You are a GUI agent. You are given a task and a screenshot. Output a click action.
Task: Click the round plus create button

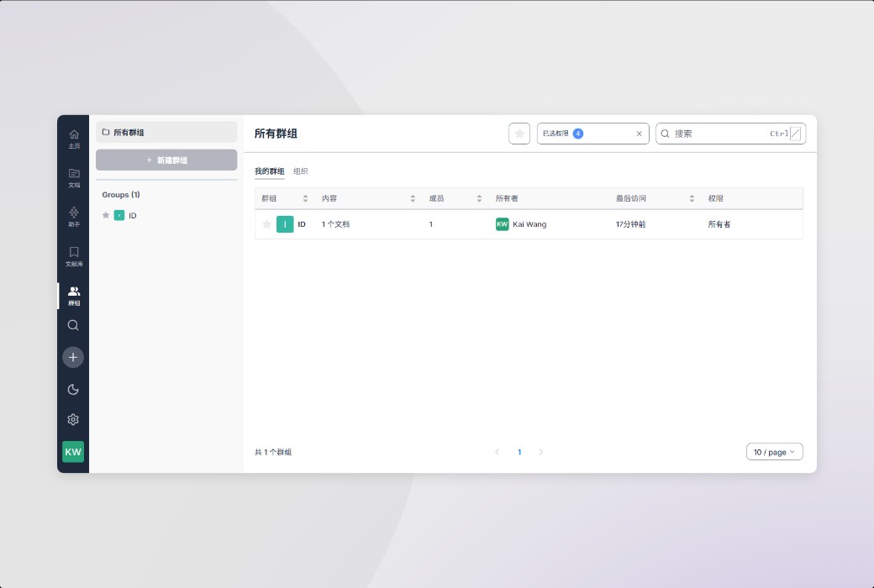pyautogui.click(x=73, y=357)
